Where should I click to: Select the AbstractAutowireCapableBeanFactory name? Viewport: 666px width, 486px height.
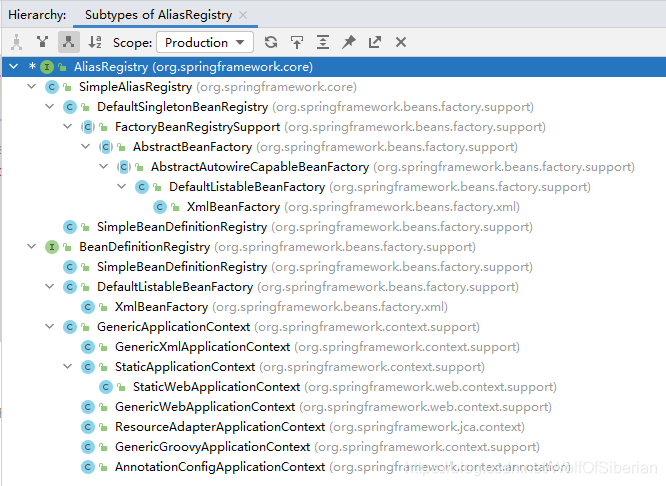click(x=260, y=167)
